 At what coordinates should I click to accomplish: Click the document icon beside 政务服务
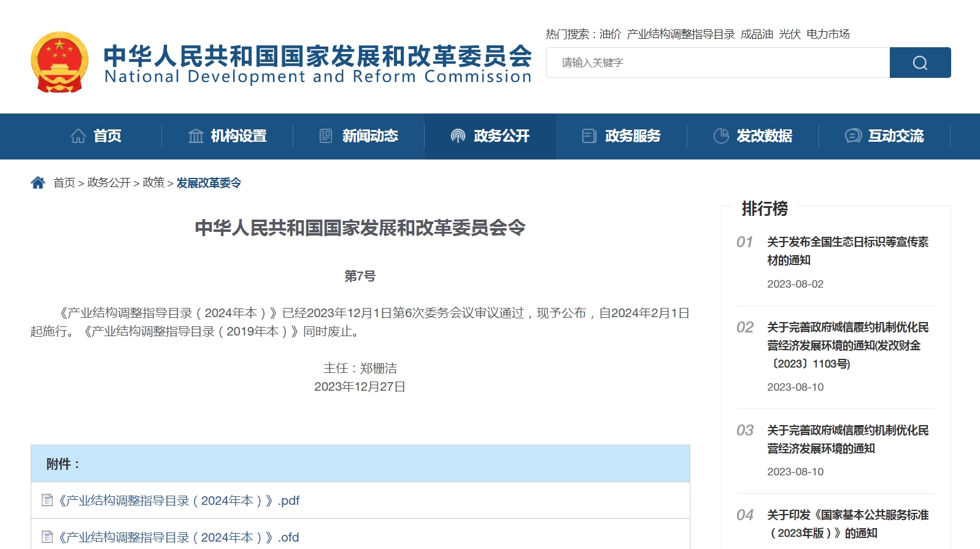(x=589, y=136)
